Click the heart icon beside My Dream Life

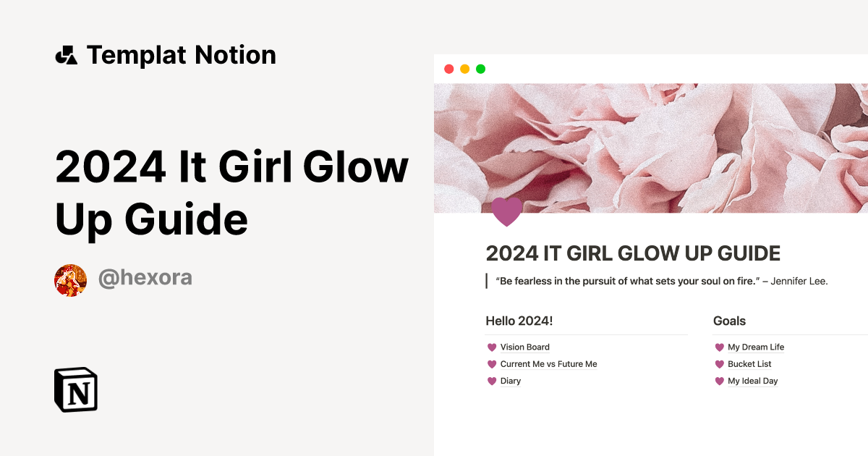coord(719,347)
